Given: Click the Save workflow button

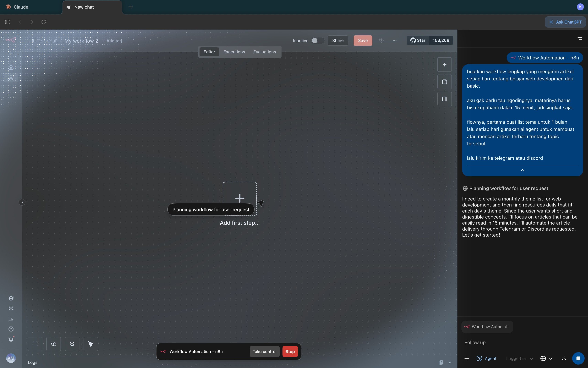Looking at the screenshot, I should click(363, 40).
